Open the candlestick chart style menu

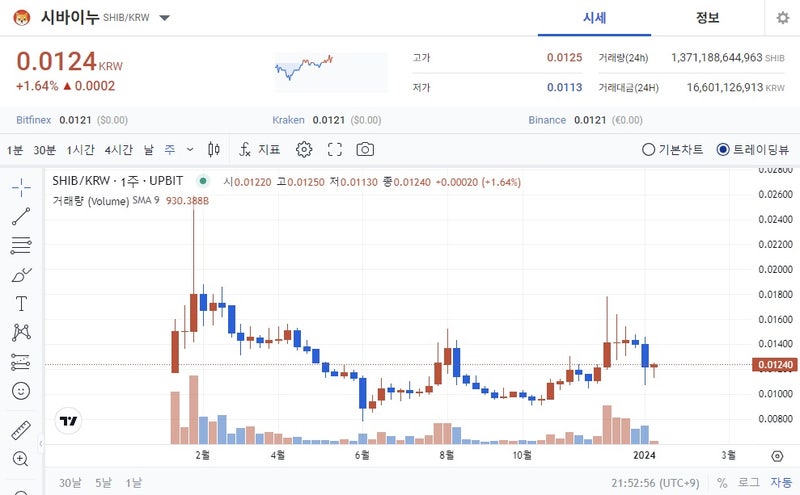[214, 150]
